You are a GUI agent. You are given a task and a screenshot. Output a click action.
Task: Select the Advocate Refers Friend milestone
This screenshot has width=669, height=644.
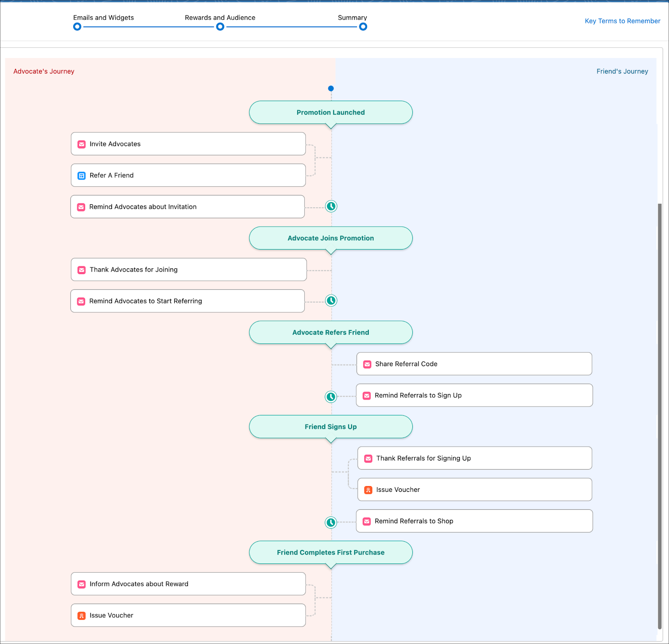331,332
